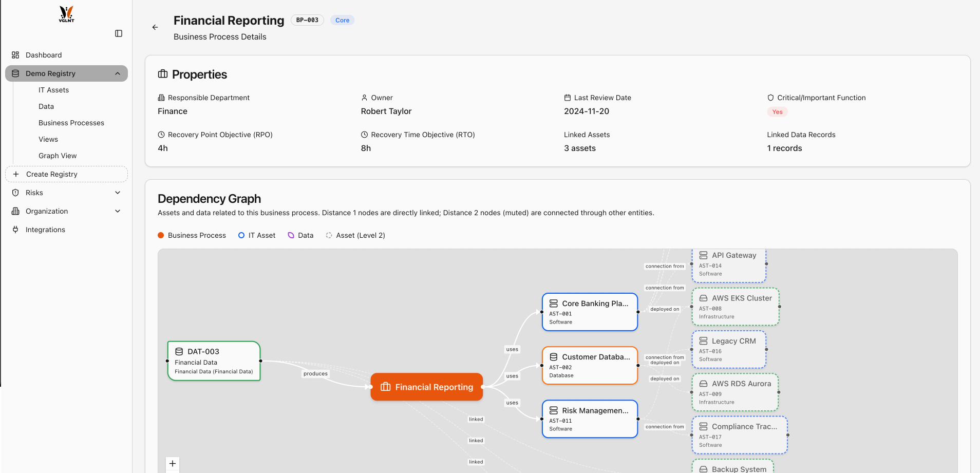This screenshot has width=980, height=473.
Task: Select the Risks section icon
Action: pyautogui.click(x=16, y=192)
